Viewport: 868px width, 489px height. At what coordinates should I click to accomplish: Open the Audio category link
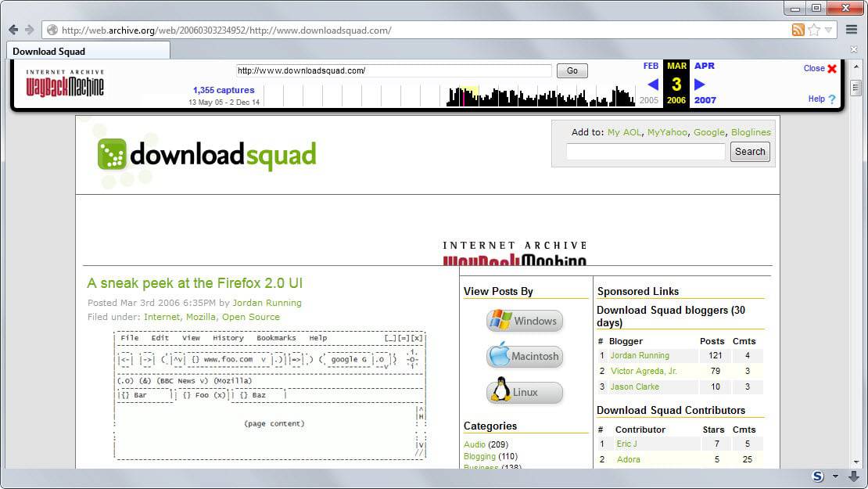coord(475,444)
